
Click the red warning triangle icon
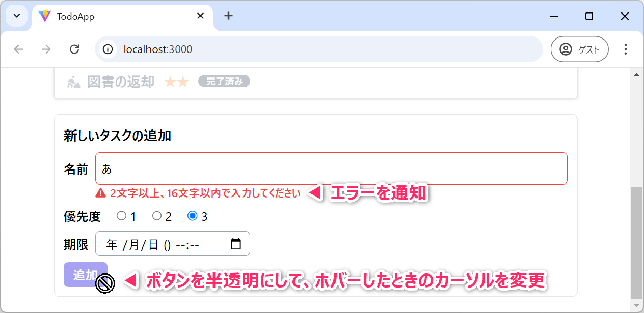point(101,193)
